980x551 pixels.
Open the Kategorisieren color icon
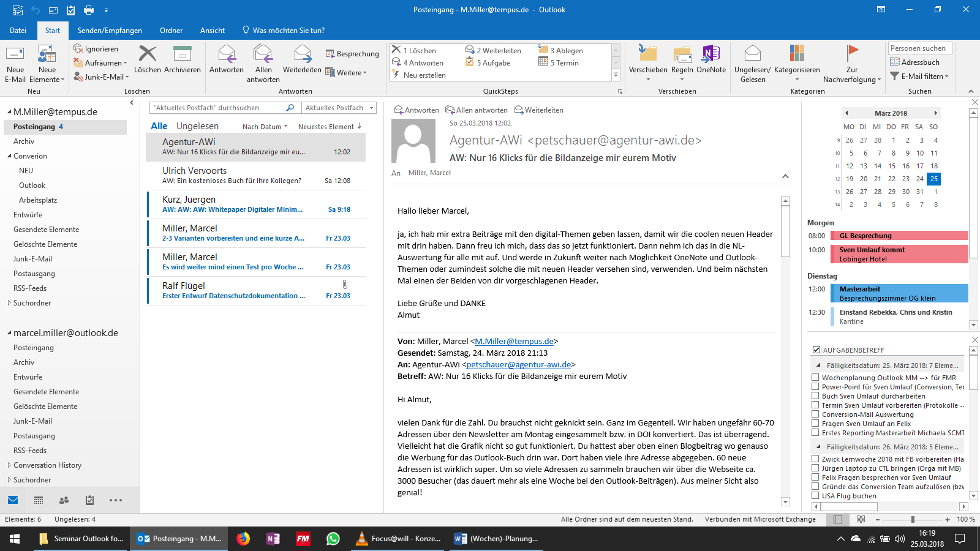[797, 54]
